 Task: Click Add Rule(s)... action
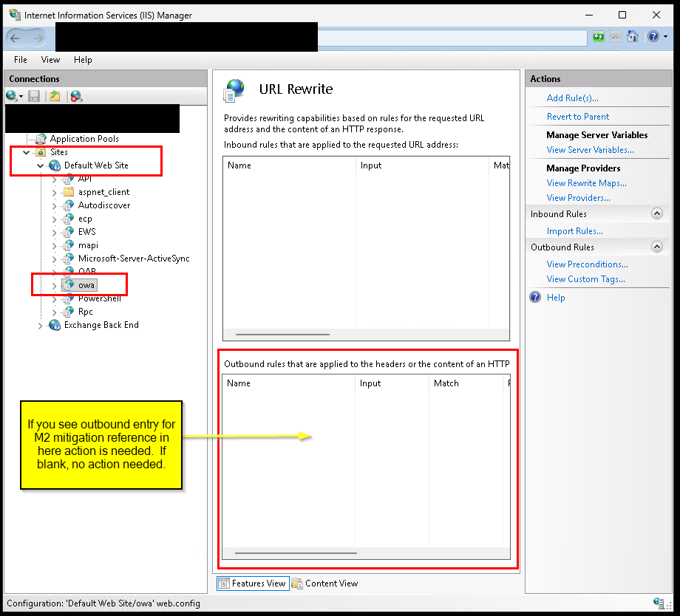pos(572,98)
